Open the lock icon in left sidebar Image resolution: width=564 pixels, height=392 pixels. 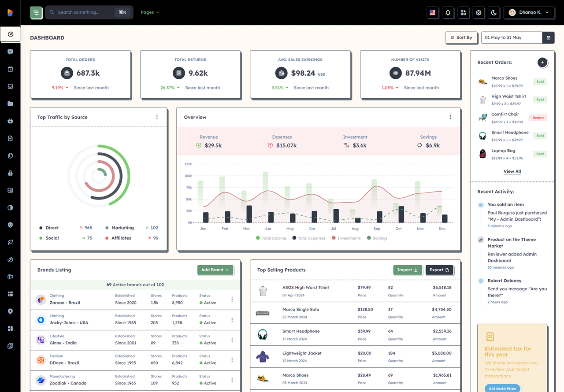pyautogui.click(x=10, y=173)
